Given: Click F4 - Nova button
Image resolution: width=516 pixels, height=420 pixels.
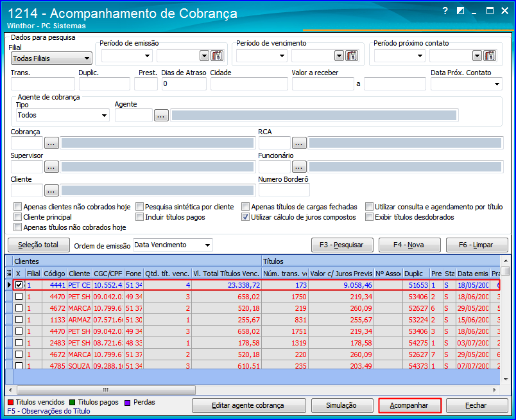Looking at the screenshot, I should [409, 245].
